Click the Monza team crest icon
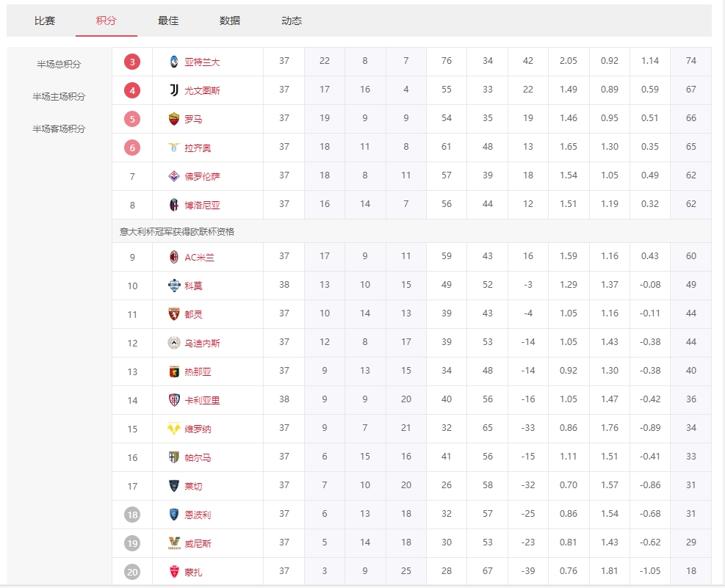 tap(174, 572)
